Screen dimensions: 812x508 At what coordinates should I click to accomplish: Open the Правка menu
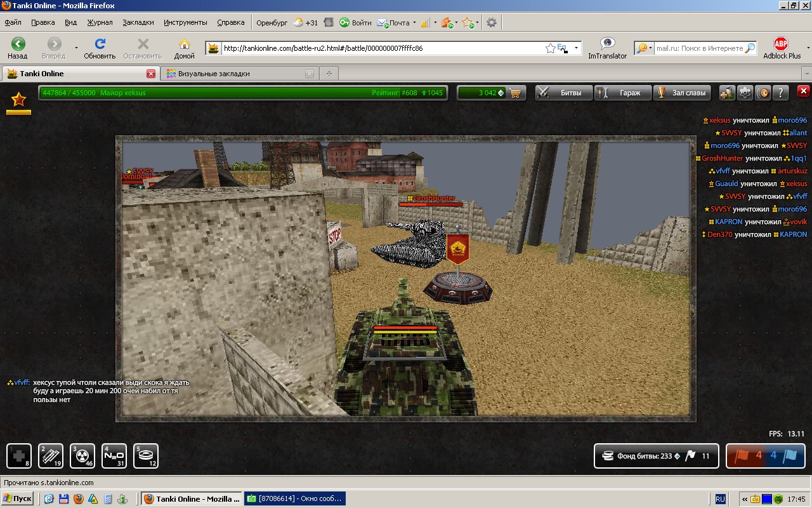[x=43, y=22]
